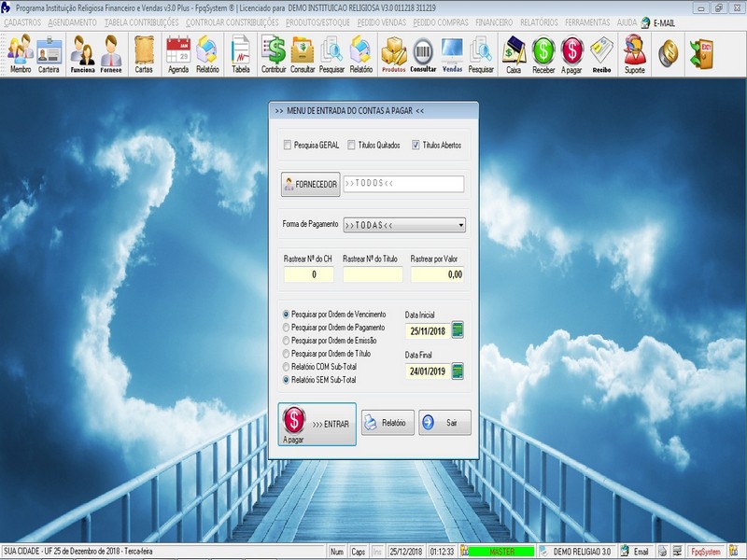Image resolution: width=747 pixels, height=560 pixels.
Task: Open the Recibo ticket icon
Action: (601, 54)
